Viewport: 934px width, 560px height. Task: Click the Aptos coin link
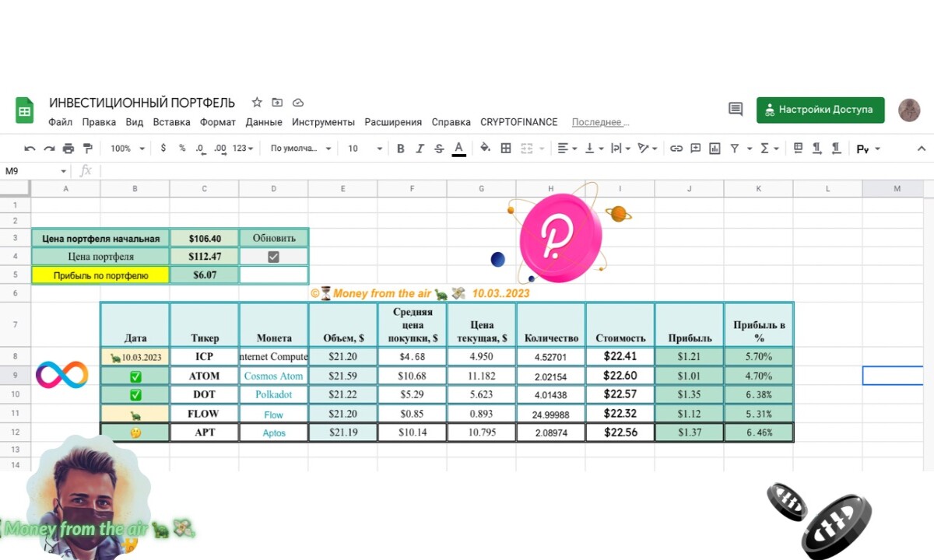point(274,433)
